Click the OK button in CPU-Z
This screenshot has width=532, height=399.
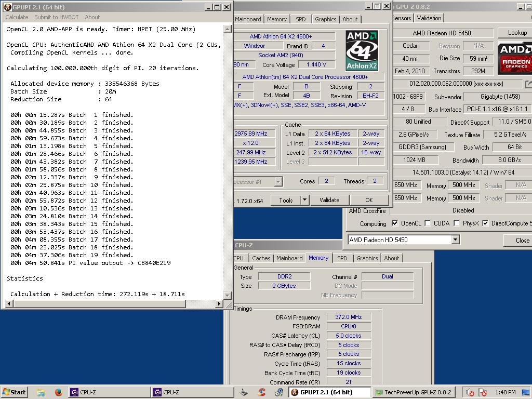coord(369,200)
